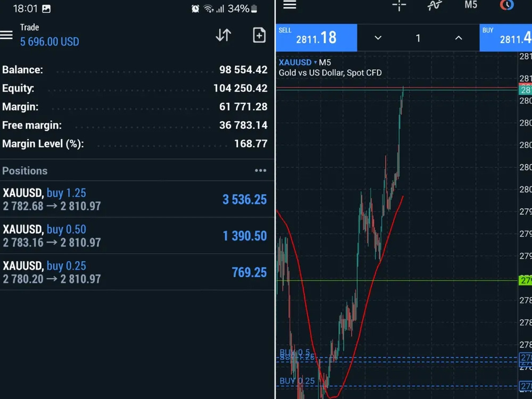This screenshot has width=532, height=399.
Task: Open the chart screen hamburger menu
Action: coord(290,5)
